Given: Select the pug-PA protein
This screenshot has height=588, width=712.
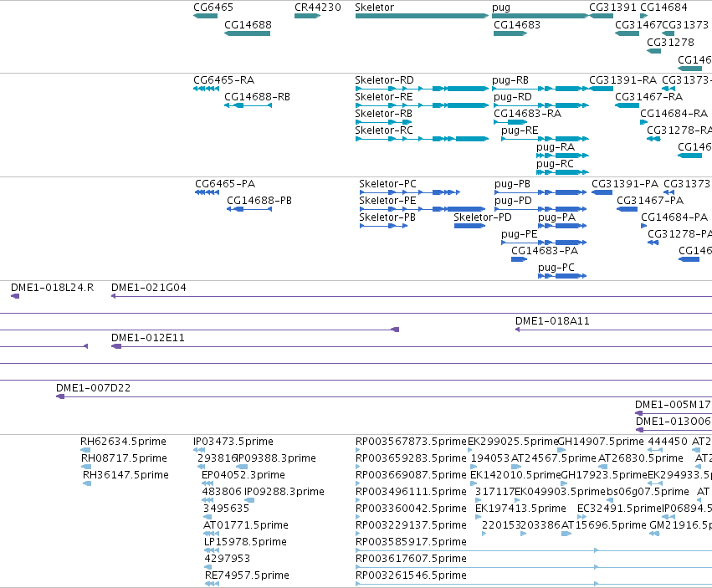Looking at the screenshot, I should pos(562,226).
